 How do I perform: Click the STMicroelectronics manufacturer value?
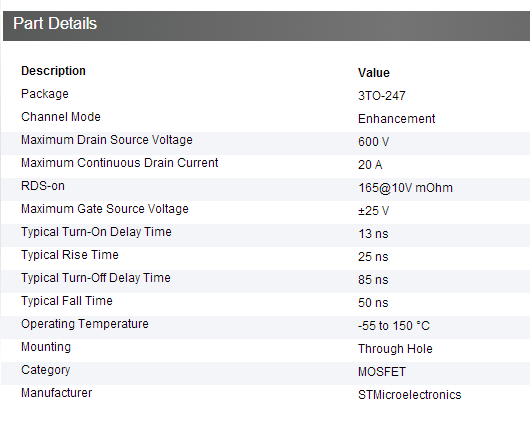(410, 395)
